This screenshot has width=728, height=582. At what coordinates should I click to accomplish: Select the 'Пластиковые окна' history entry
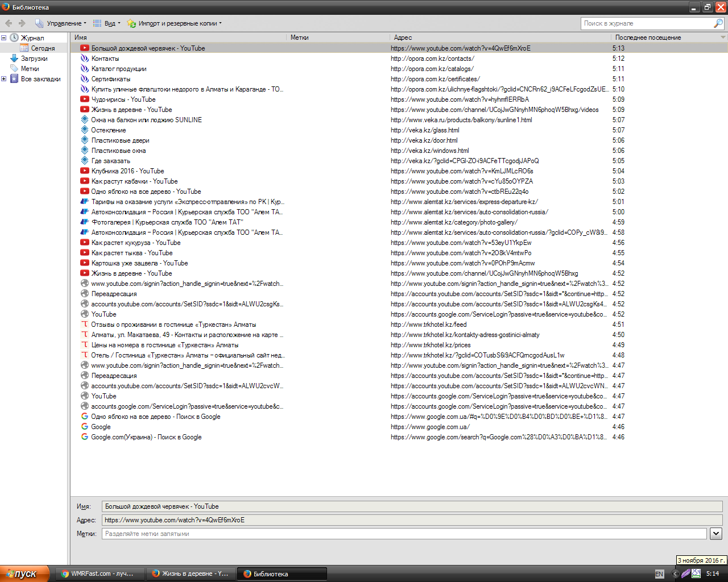pos(399,151)
